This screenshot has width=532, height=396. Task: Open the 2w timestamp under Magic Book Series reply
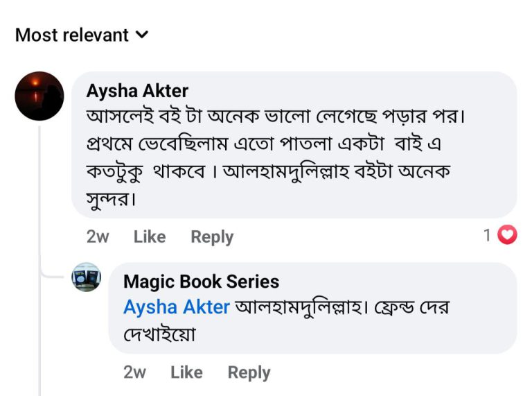point(134,372)
